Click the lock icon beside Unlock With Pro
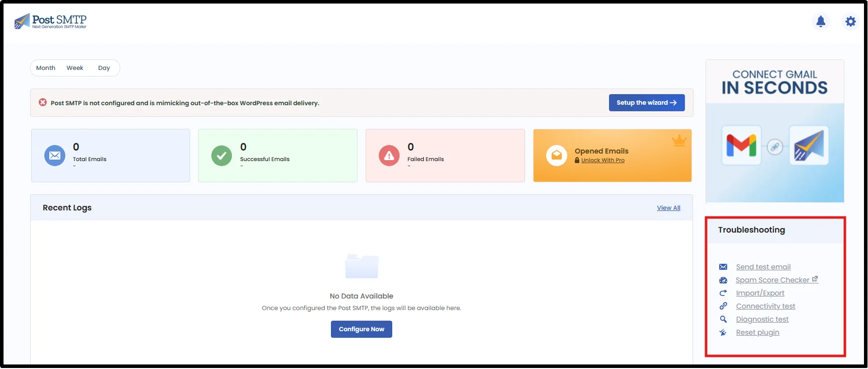 pos(577,160)
